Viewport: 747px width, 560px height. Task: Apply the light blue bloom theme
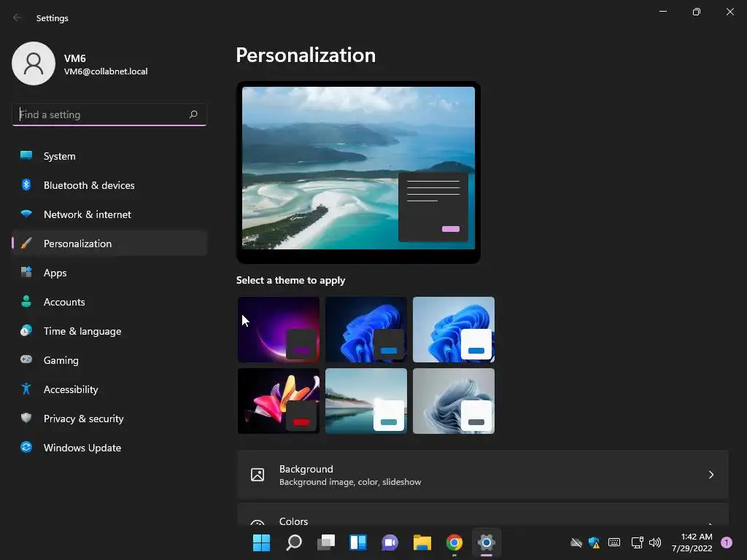coord(454,330)
